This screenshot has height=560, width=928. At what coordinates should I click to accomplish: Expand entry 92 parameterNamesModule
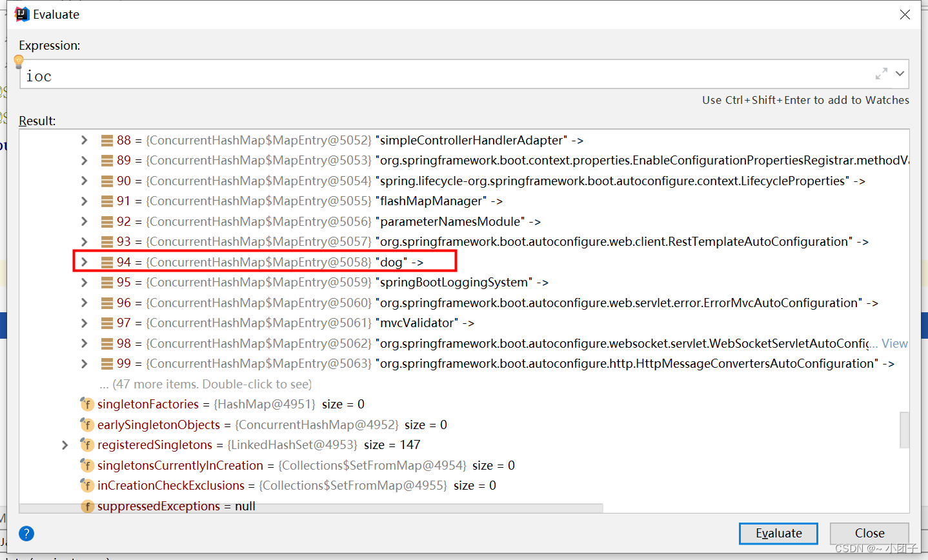pyautogui.click(x=84, y=221)
